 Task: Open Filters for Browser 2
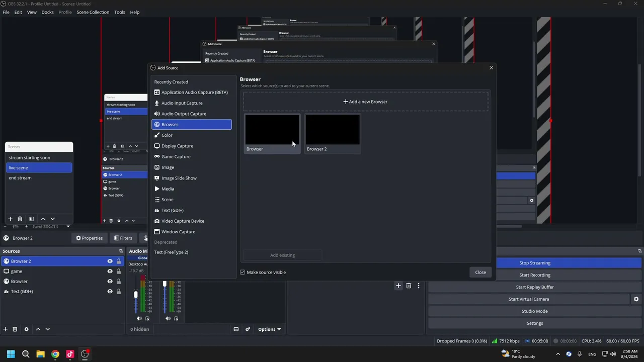point(123,238)
